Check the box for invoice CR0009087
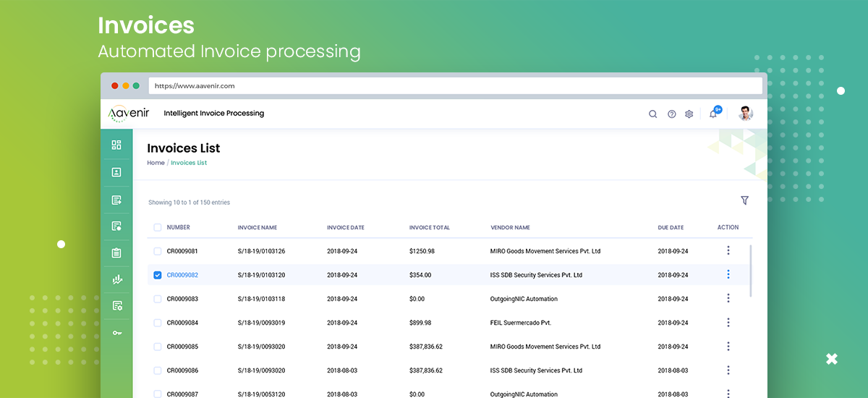868x398 pixels. 158,394
